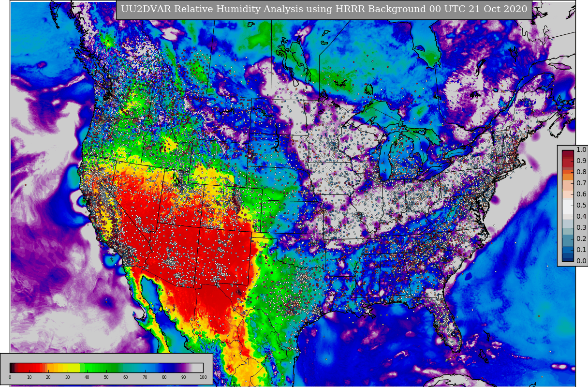Click the '0.3' label on the vertical colorbar
The height and width of the screenshot is (387, 588).
coord(581,227)
